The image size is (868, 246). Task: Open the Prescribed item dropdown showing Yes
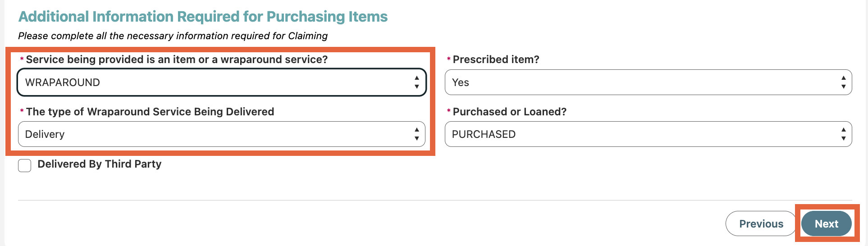[x=640, y=82]
